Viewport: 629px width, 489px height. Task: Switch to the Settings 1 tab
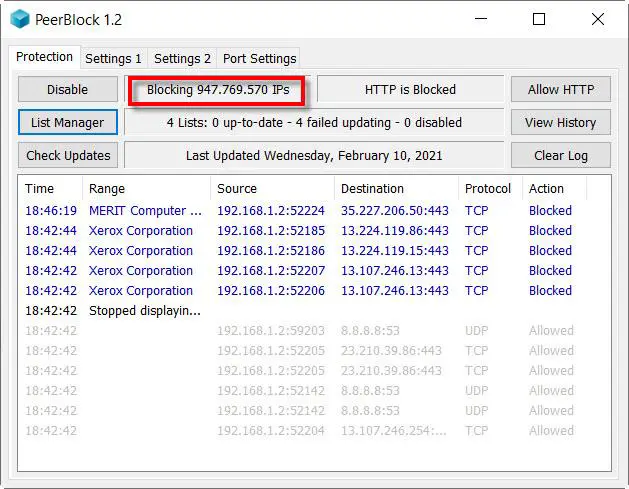click(x=113, y=59)
